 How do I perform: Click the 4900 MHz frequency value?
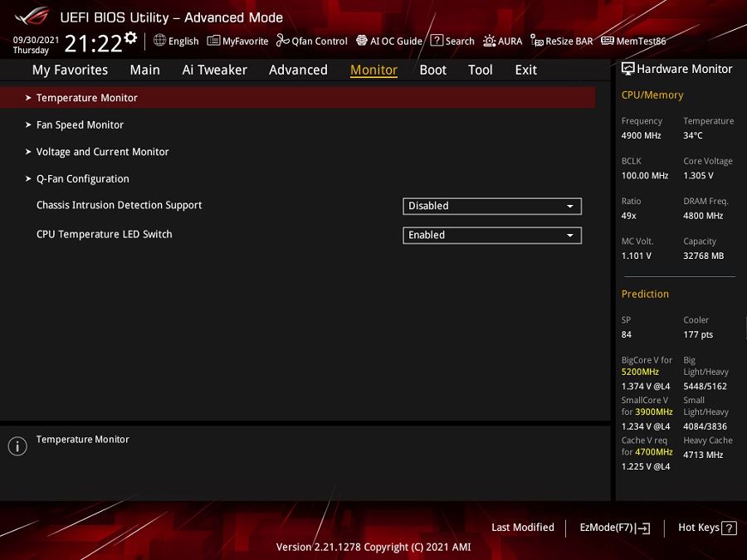pyautogui.click(x=642, y=136)
